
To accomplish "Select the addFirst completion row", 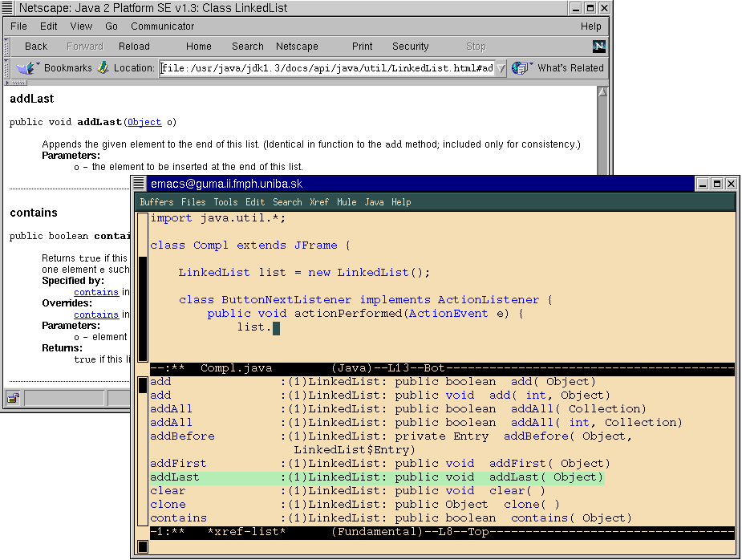I will coord(380,464).
